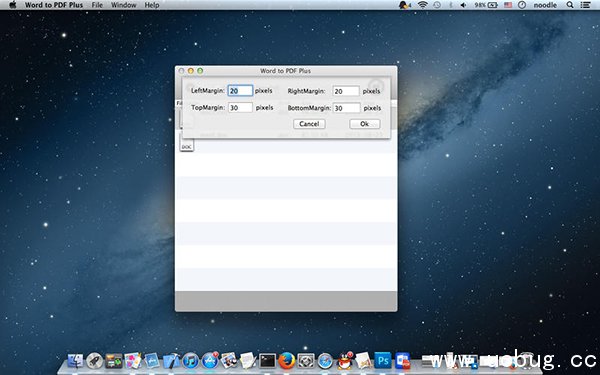Click the TopMargin input field
Viewport: 600px width, 375px height.
240,108
